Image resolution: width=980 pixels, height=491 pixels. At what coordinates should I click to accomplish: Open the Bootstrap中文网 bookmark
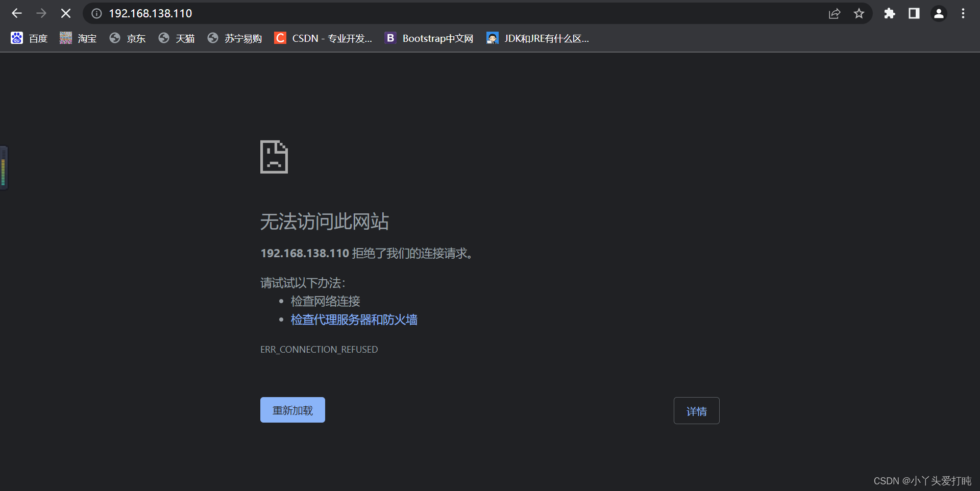[429, 38]
